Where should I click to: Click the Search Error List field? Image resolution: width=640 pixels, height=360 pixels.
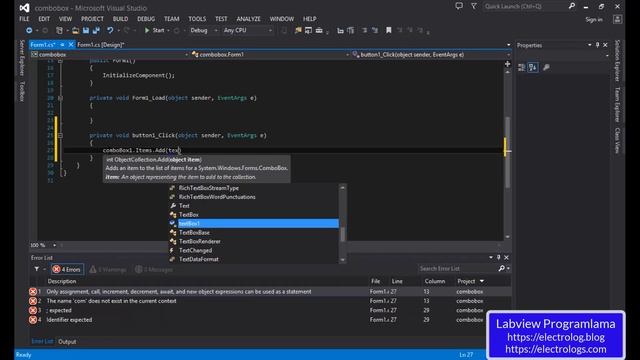[x=458, y=269]
